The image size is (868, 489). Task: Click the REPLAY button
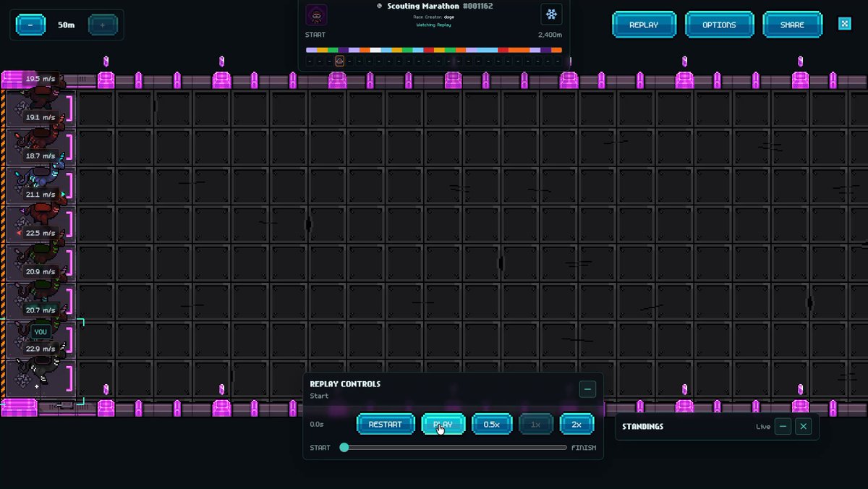[644, 25]
